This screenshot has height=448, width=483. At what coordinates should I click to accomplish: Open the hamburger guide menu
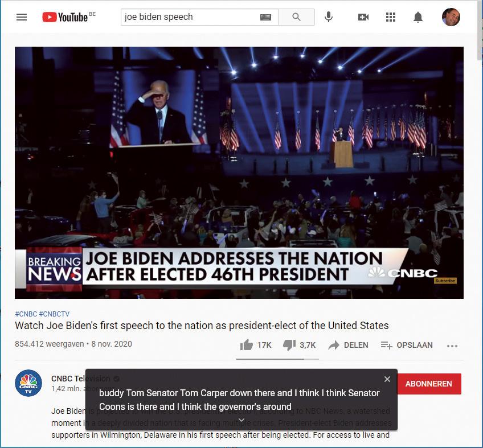click(x=22, y=17)
